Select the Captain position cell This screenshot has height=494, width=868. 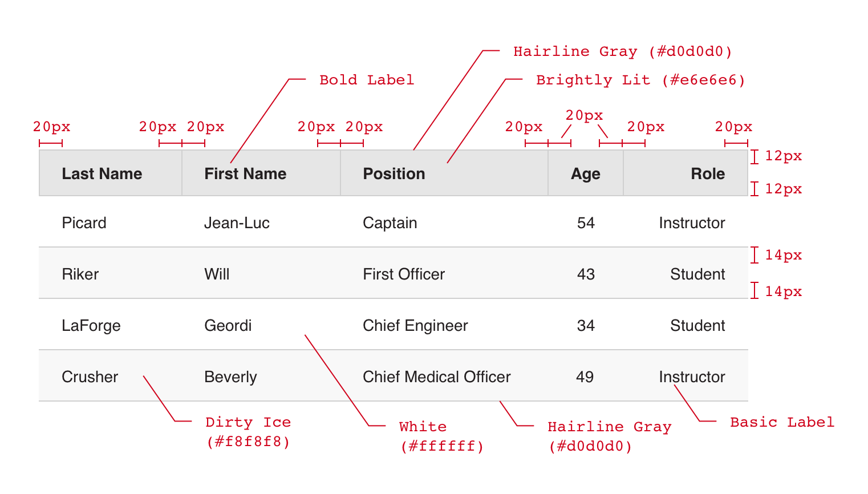(x=390, y=222)
